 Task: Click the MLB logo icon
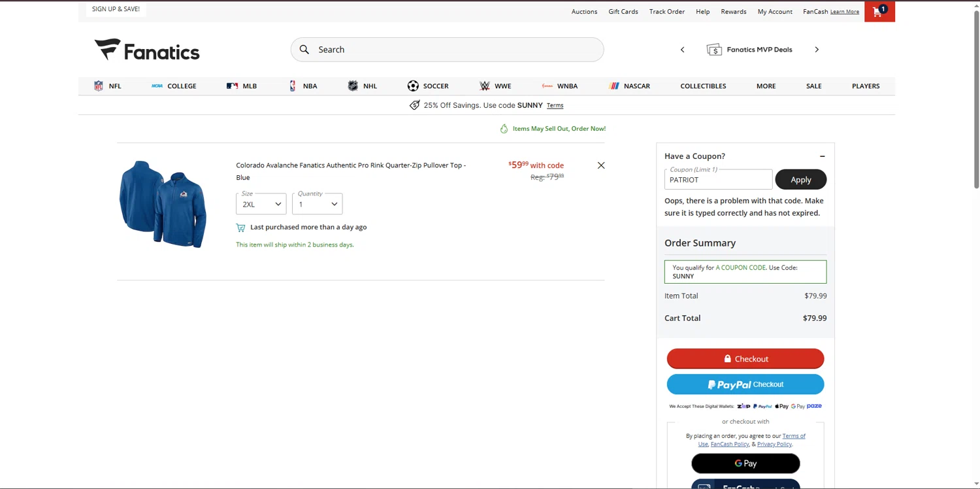click(232, 86)
